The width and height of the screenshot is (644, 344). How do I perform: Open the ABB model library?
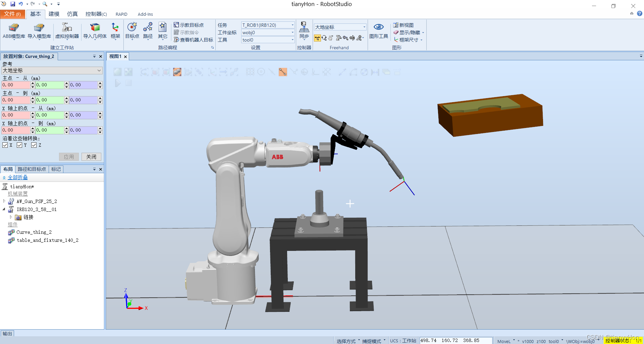pyautogui.click(x=14, y=31)
